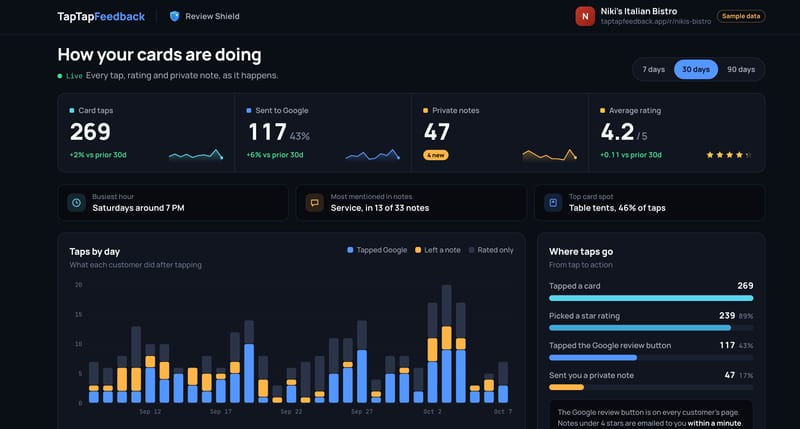The width and height of the screenshot is (800, 429).
Task: Click the Private notes value 47
Action: [x=437, y=132]
